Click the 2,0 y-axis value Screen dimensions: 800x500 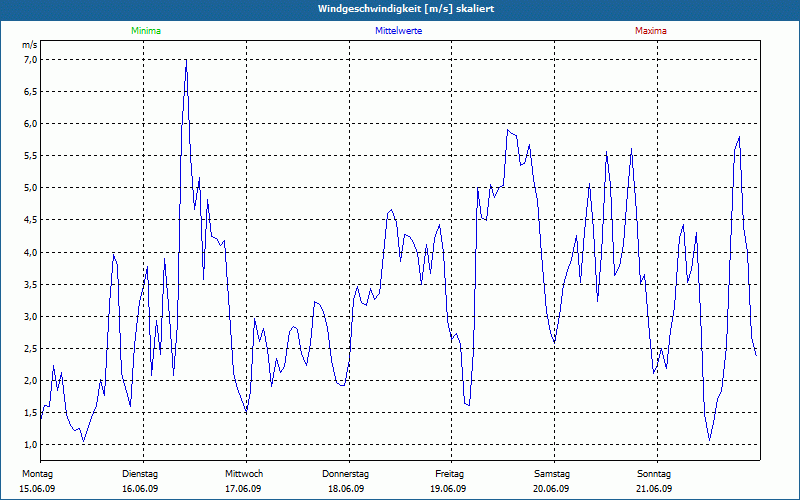click(x=31, y=381)
